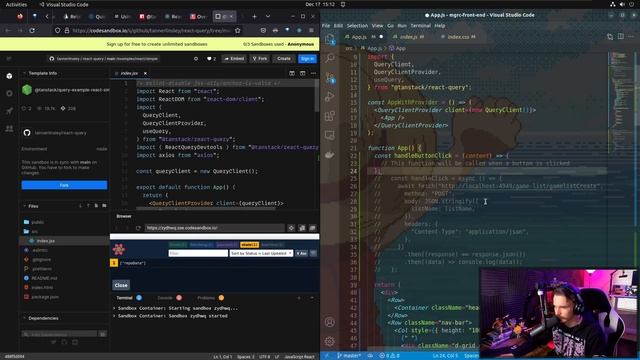Toggle the Asc sort order button

[301, 253]
